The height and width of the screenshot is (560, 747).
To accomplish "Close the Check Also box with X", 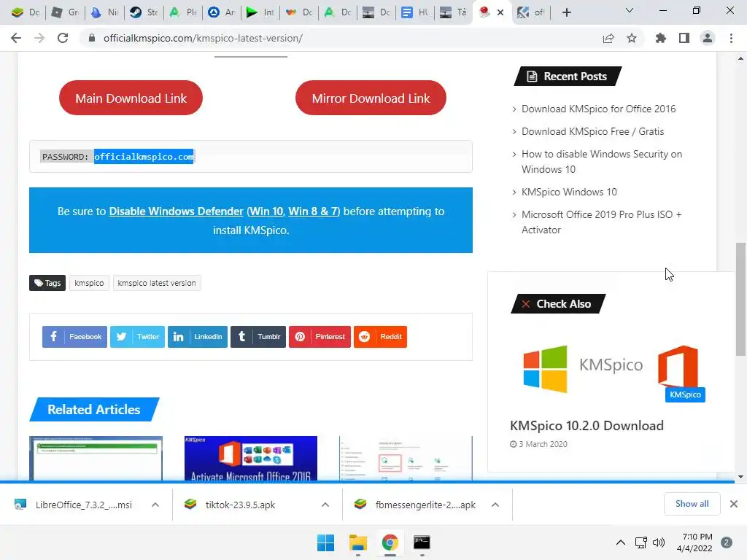I will [x=525, y=304].
